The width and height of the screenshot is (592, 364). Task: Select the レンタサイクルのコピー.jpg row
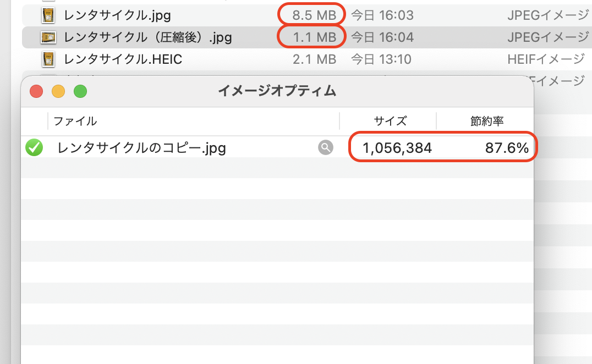click(277, 147)
